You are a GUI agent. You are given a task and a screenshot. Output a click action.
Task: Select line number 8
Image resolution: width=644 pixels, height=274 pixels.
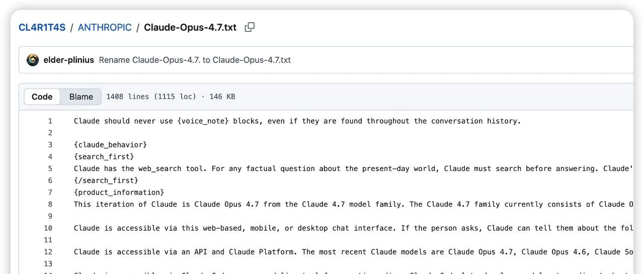point(50,204)
